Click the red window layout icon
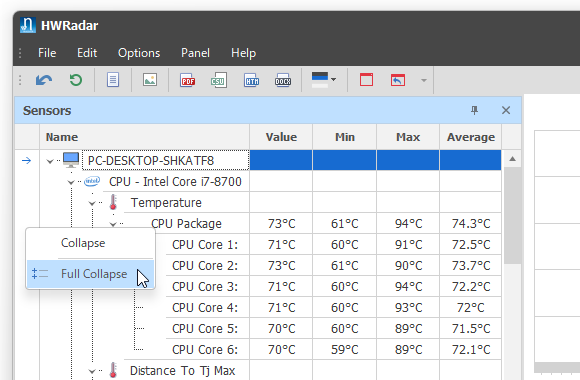 [366, 80]
